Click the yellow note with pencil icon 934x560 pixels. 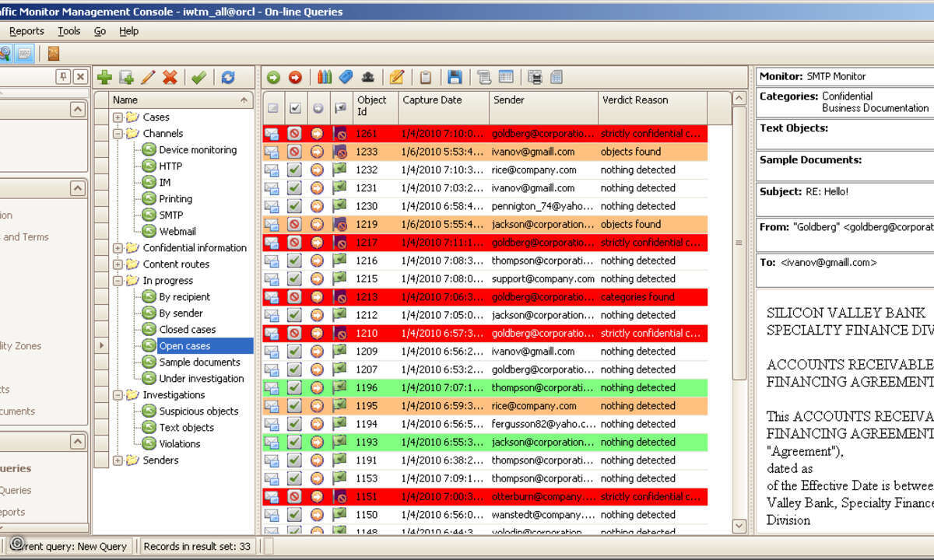pos(397,77)
